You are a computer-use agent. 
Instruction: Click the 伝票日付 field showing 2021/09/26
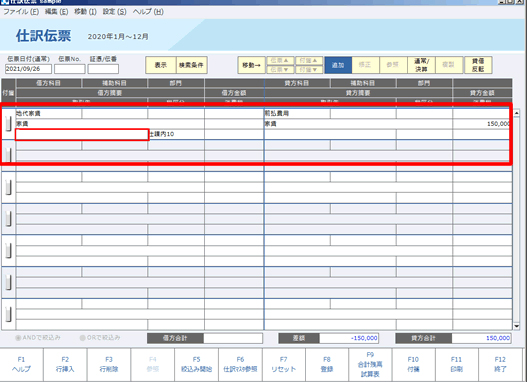tap(28, 69)
